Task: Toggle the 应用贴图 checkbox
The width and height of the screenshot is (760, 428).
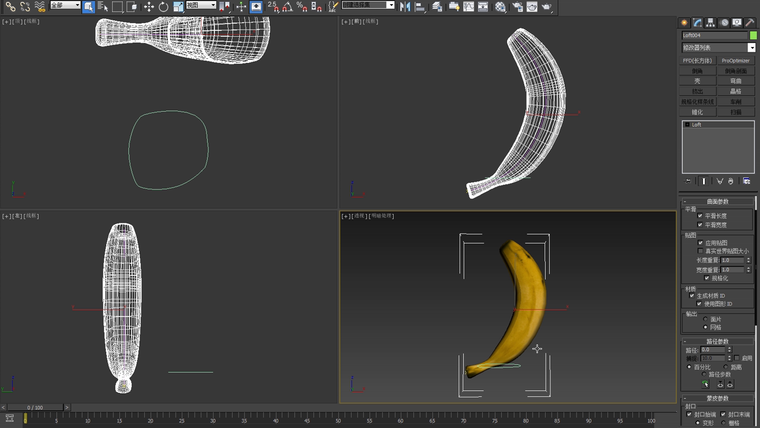Action: point(700,243)
